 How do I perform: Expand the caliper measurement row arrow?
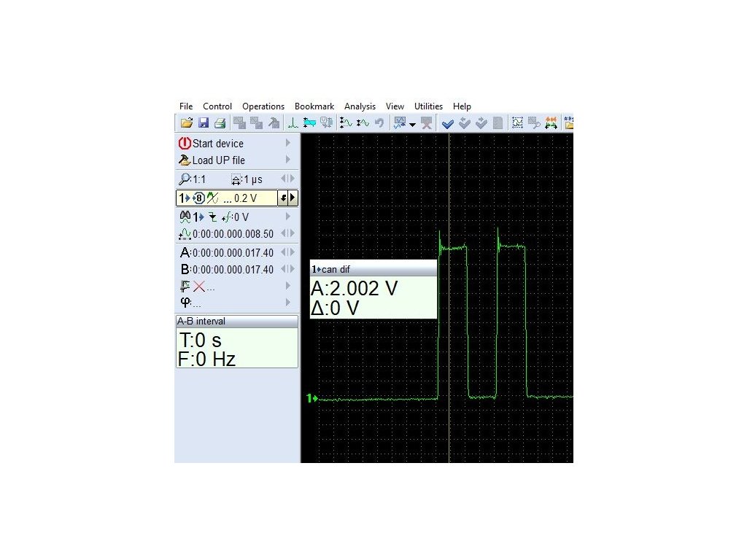click(287, 285)
